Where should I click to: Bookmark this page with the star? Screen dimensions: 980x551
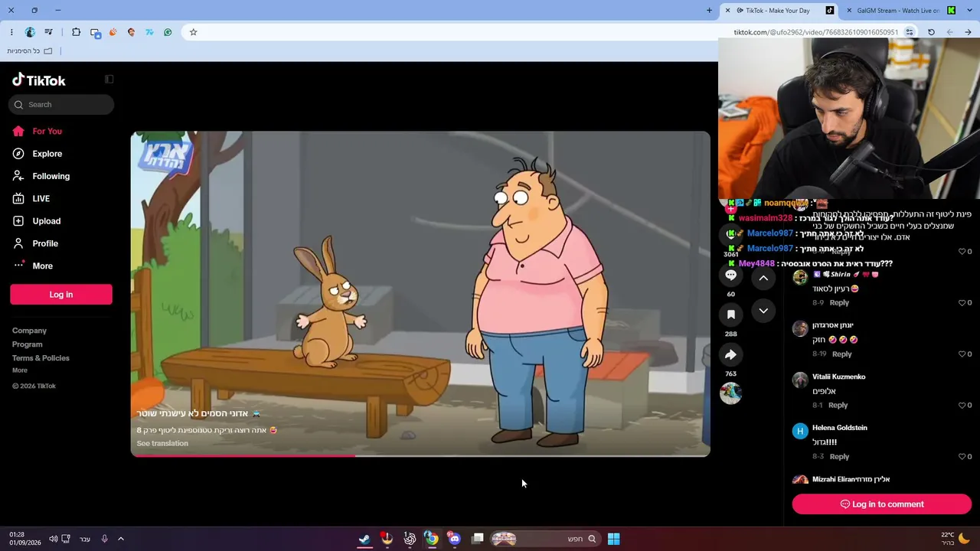point(194,32)
